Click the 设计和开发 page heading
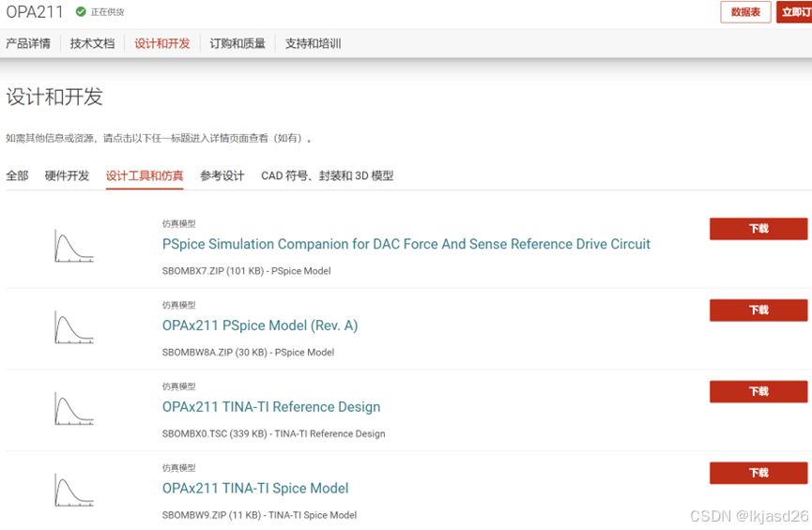This screenshot has width=812, height=530. 54,97
